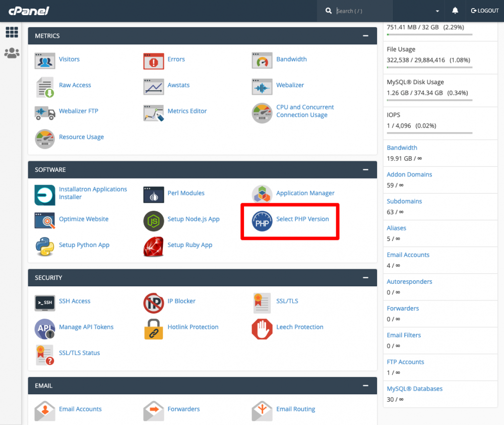Click the File Usage progress bar

[429, 66]
